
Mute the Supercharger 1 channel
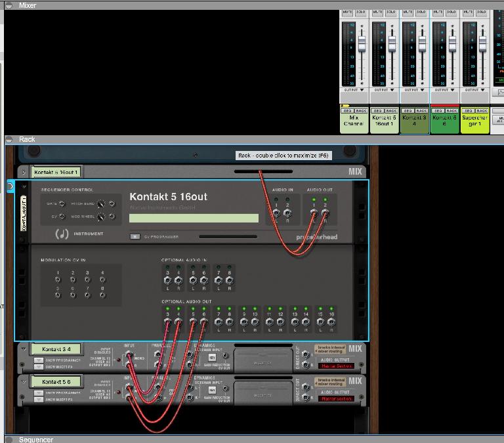[468, 12]
